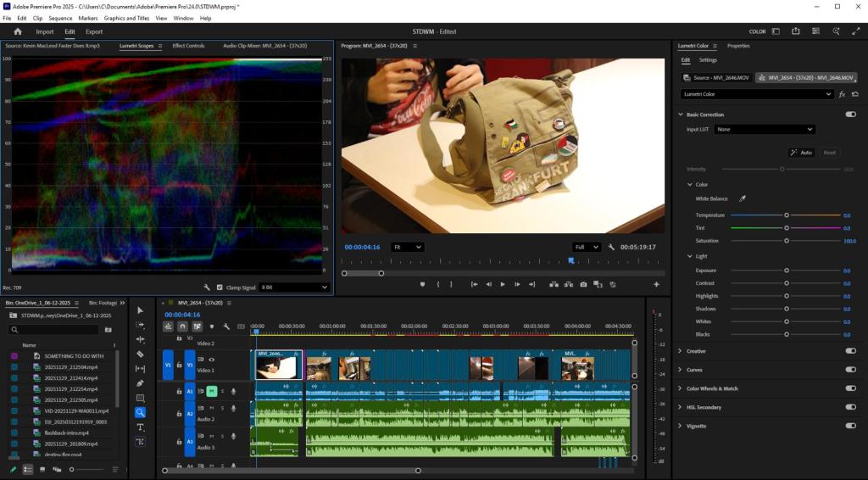Open the Fit zoom level dropdown

(x=407, y=247)
